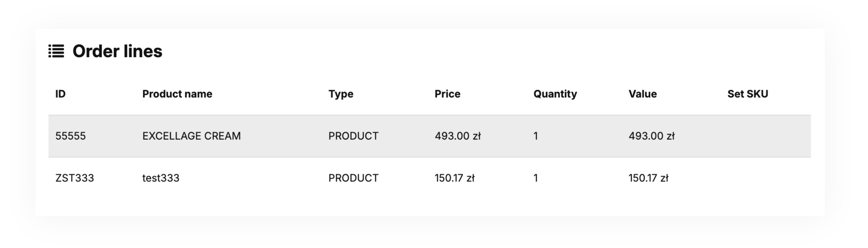Click the Set SKU column header

point(747,94)
